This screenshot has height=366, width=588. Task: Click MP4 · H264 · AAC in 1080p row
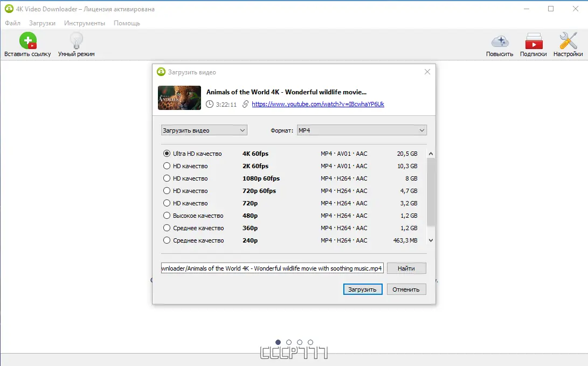point(344,178)
